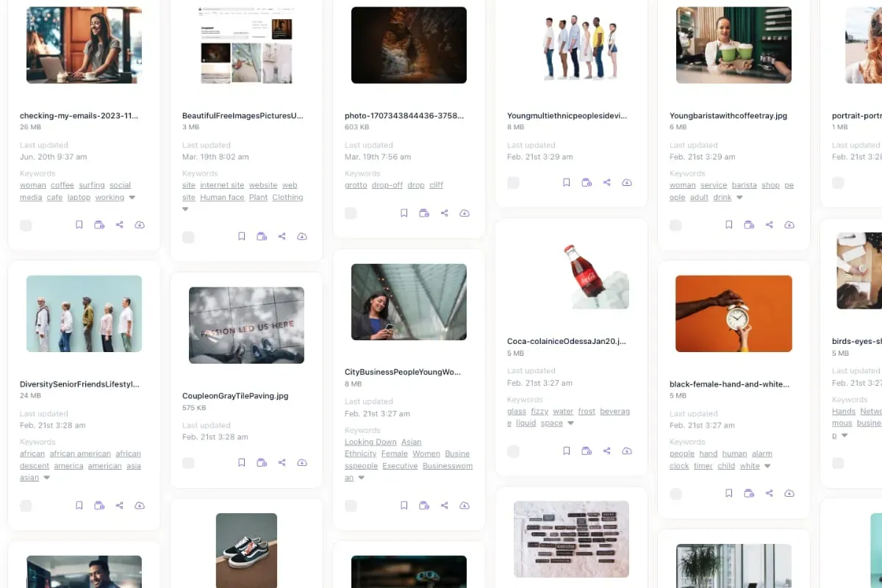The image size is (882, 588).
Task: Download the Coca-colainiceOdessa image
Action: pos(627,451)
